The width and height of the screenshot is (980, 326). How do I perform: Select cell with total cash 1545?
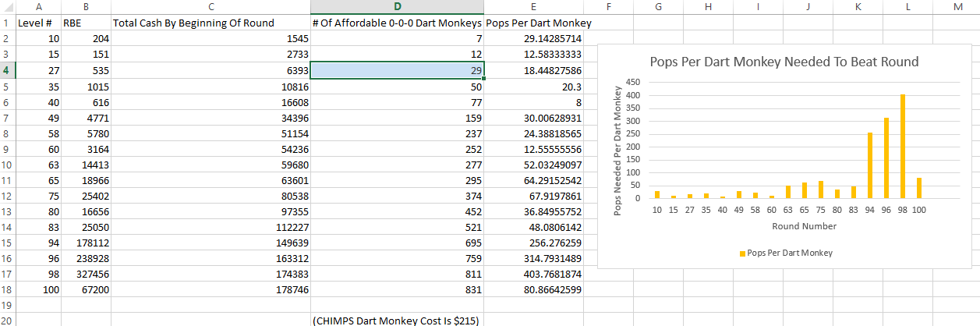click(x=211, y=38)
